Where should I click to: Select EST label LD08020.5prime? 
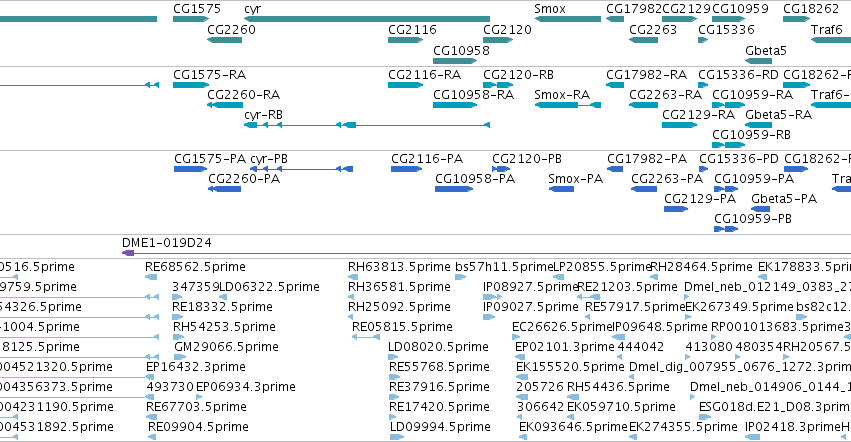(x=438, y=346)
